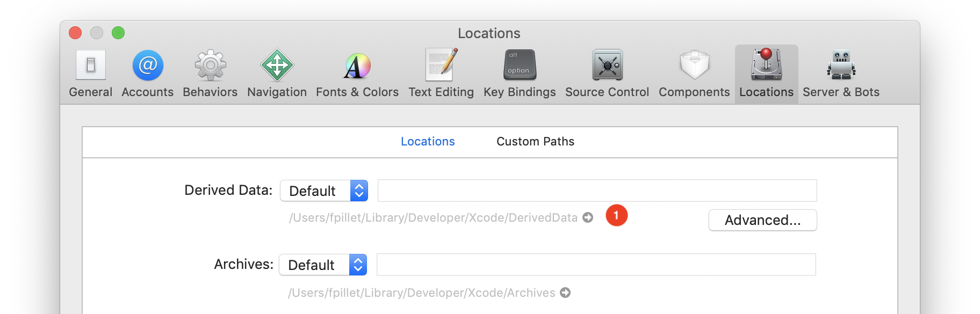Open the Navigation preferences pane
Screen dimensions: 980x314
[x=277, y=74]
